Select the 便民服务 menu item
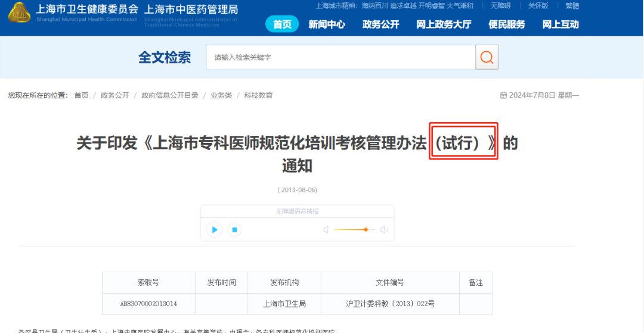Image resolution: width=644 pixels, height=333 pixels. pos(506,24)
